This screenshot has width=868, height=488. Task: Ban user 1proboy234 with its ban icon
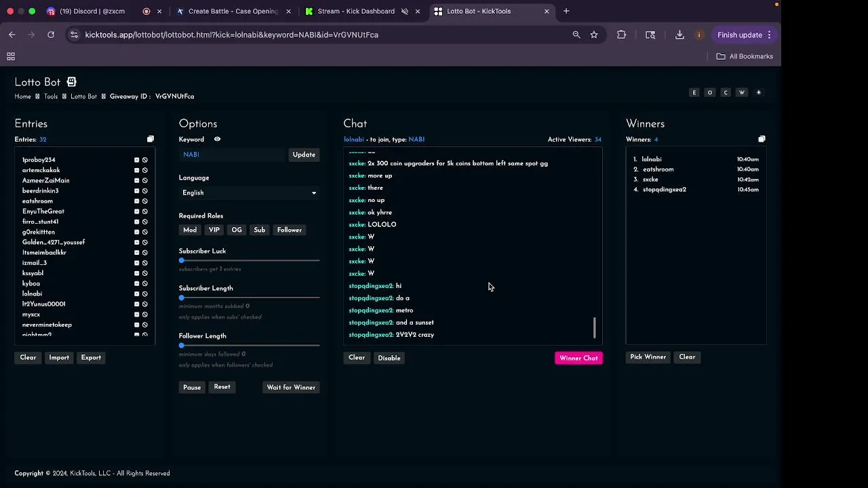click(x=144, y=160)
